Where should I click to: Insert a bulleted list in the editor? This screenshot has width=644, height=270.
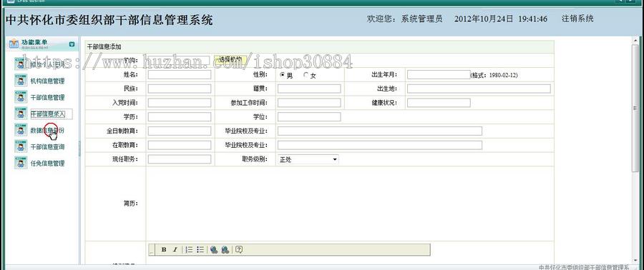point(200,249)
